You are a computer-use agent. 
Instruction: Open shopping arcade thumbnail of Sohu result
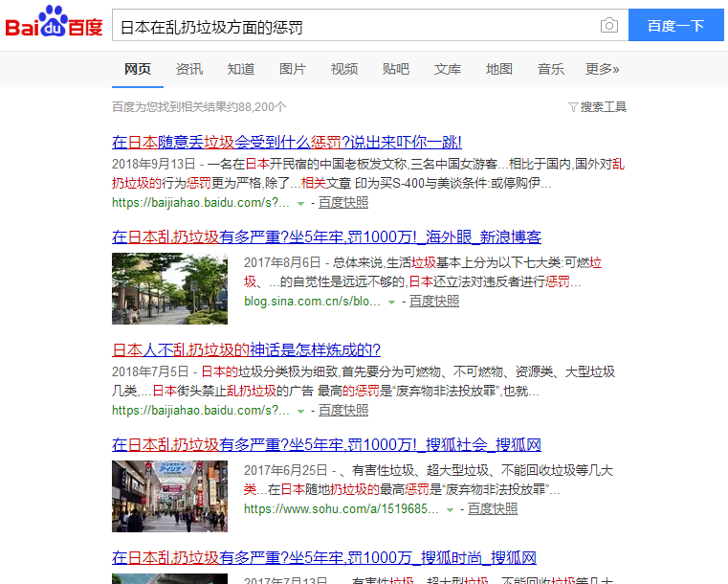pos(170,496)
